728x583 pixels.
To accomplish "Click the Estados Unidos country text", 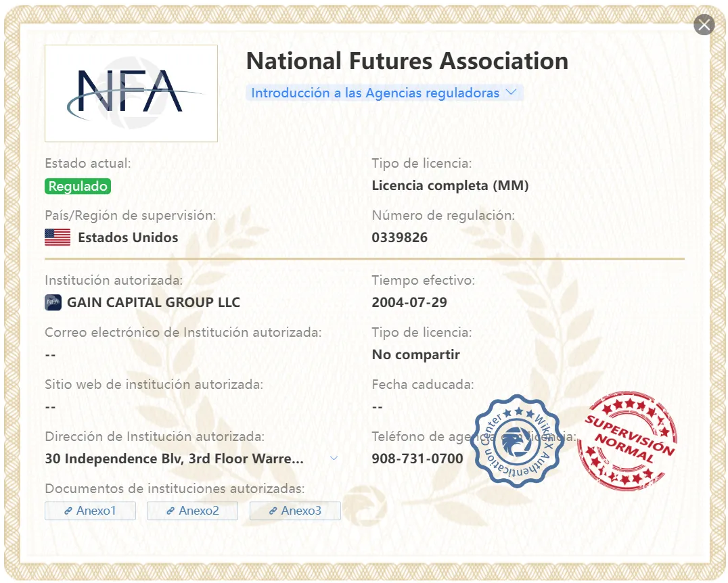I will 128,237.
